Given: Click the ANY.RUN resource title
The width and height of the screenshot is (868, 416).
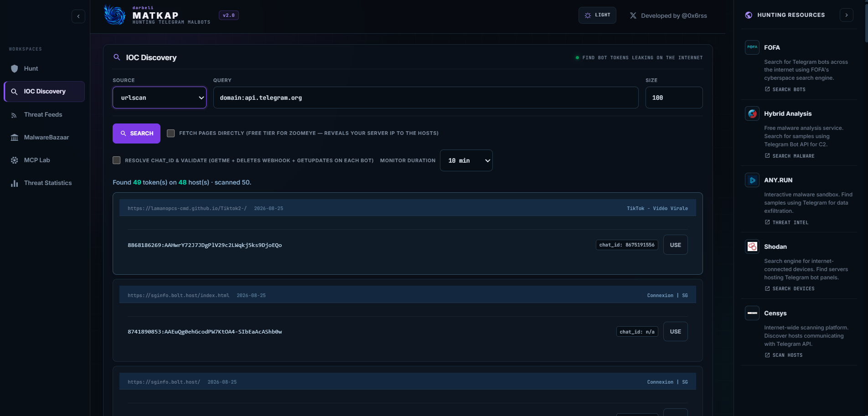Looking at the screenshot, I should pos(778,180).
